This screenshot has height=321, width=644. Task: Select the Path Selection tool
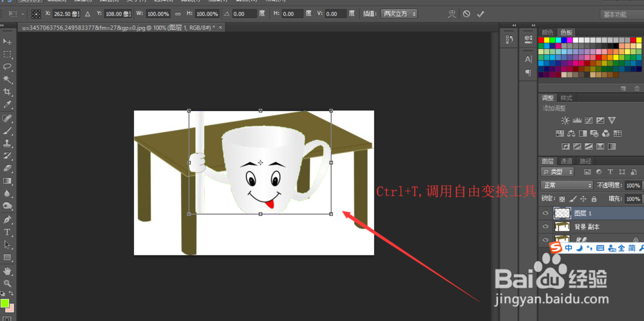7,244
